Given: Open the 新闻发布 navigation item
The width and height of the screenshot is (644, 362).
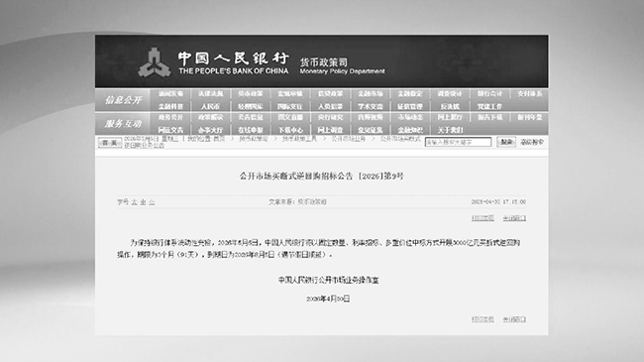Looking at the screenshot, I should (x=170, y=94).
